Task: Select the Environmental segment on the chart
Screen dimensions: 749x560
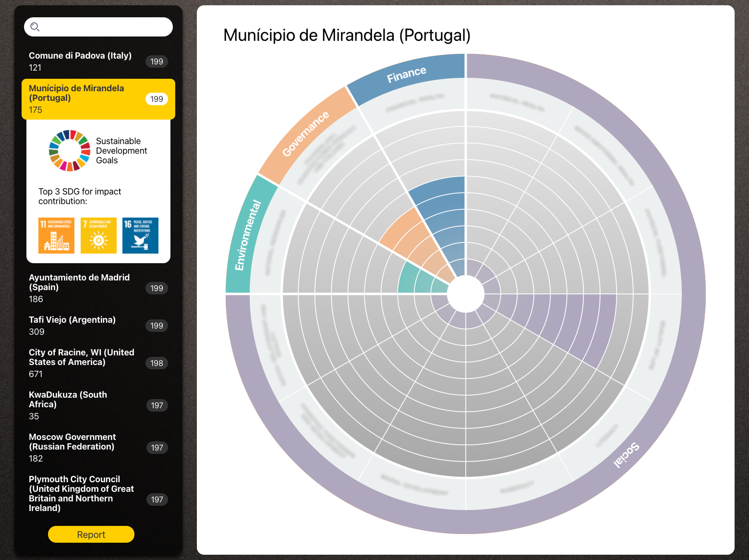Action: (x=248, y=235)
